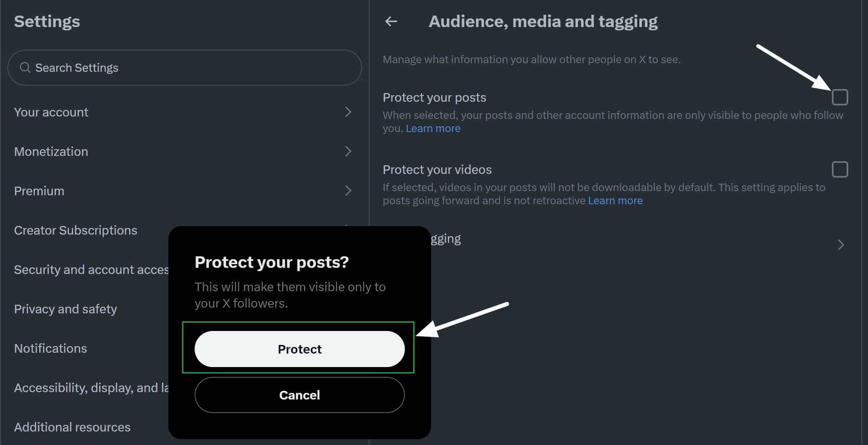Open Learn more under Protect your videos

point(615,201)
